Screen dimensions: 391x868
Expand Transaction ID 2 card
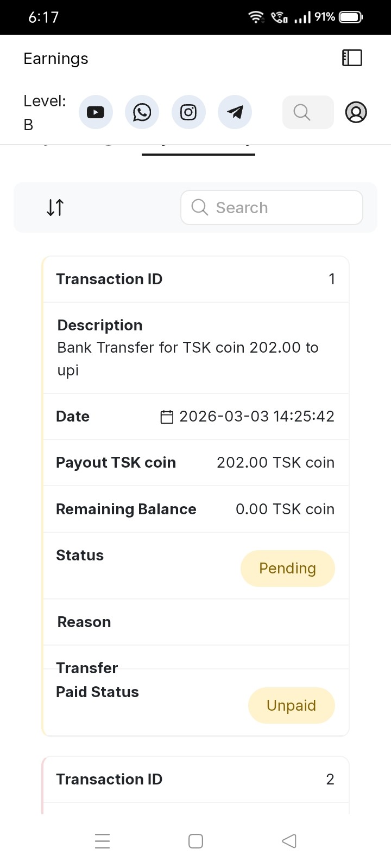pyautogui.click(x=195, y=780)
